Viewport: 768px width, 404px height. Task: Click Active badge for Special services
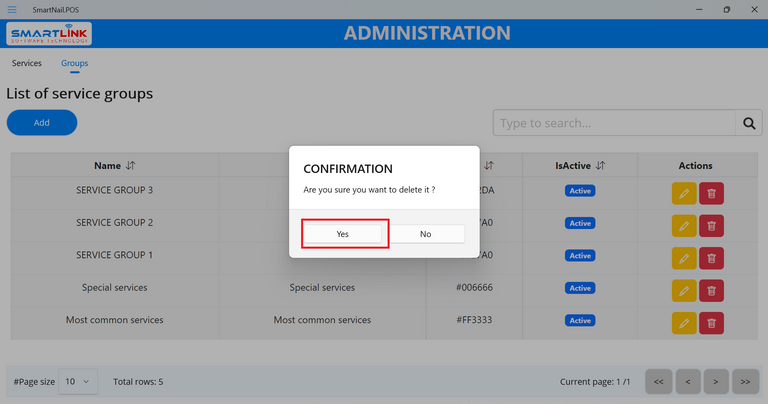click(x=580, y=287)
